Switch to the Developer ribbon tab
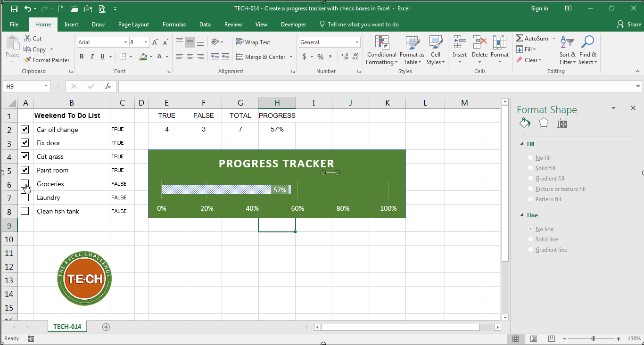Viewport: 644px width, 345px height. pyautogui.click(x=293, y=25)
